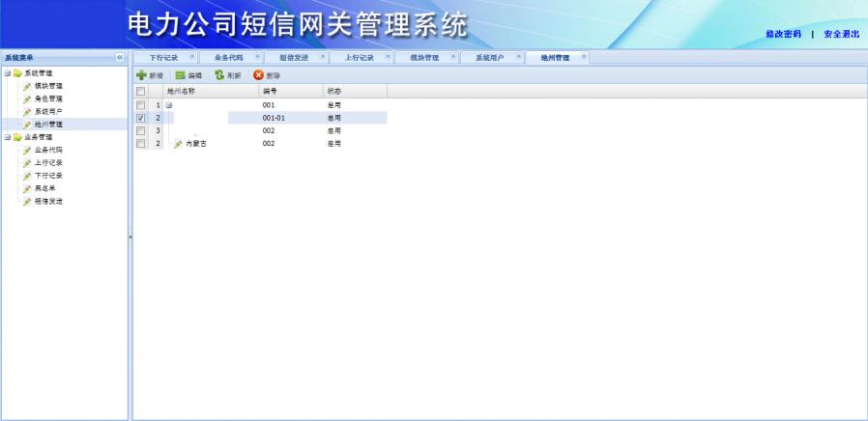Collapse the 系统菜单 sidebar panel
Viewport: 868px width, 421px height.
[120, 57]
